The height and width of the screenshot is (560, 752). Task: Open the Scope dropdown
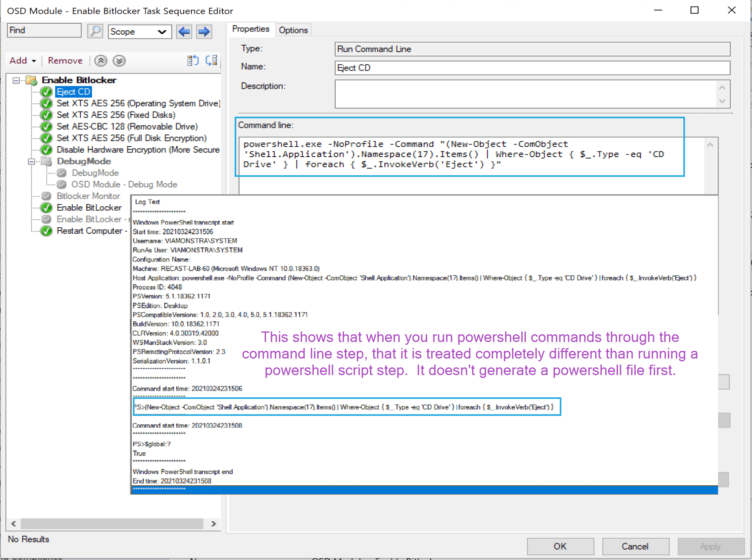(x=162, y=31)
